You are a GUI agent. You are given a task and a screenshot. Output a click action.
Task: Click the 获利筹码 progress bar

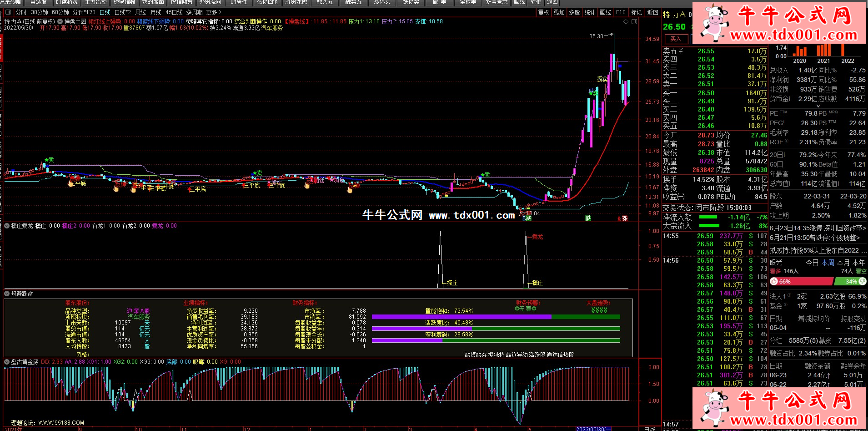click(496, 340)
